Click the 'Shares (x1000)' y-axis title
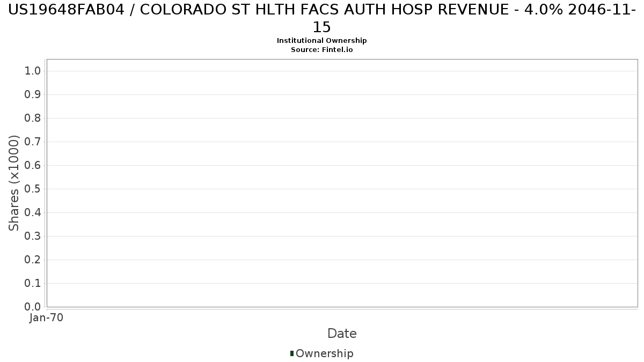 pyautogui.click(x=14, y=183)
